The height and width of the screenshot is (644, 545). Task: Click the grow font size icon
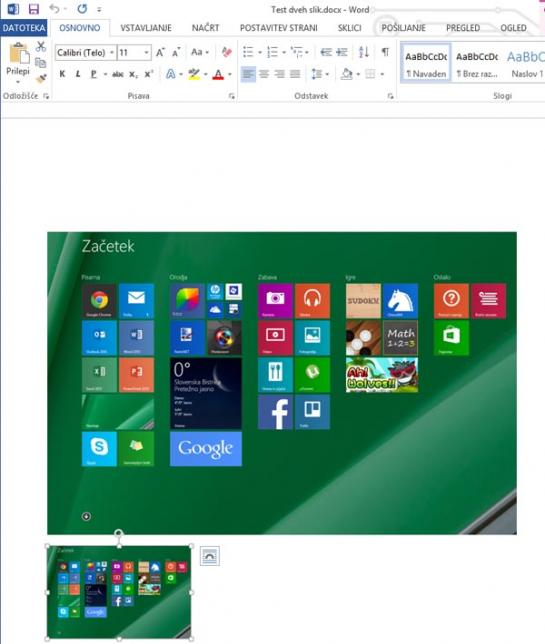pos(160,52)
